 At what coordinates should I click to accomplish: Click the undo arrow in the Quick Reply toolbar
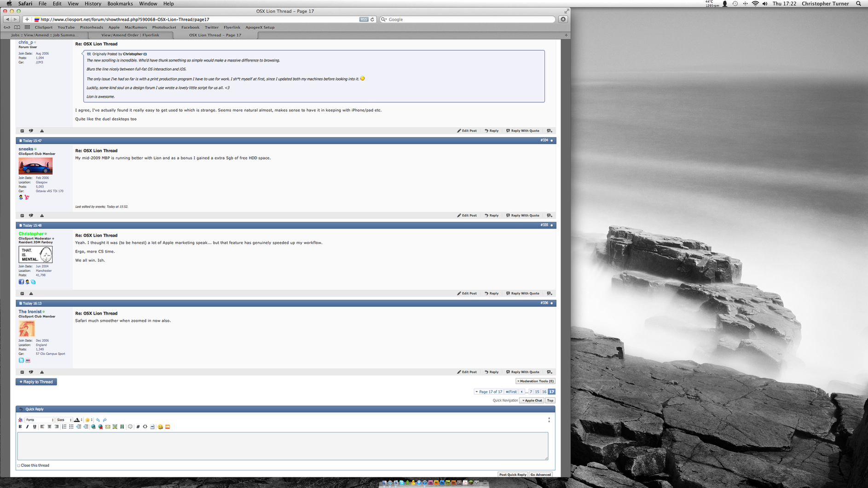(x=98, y=420)
